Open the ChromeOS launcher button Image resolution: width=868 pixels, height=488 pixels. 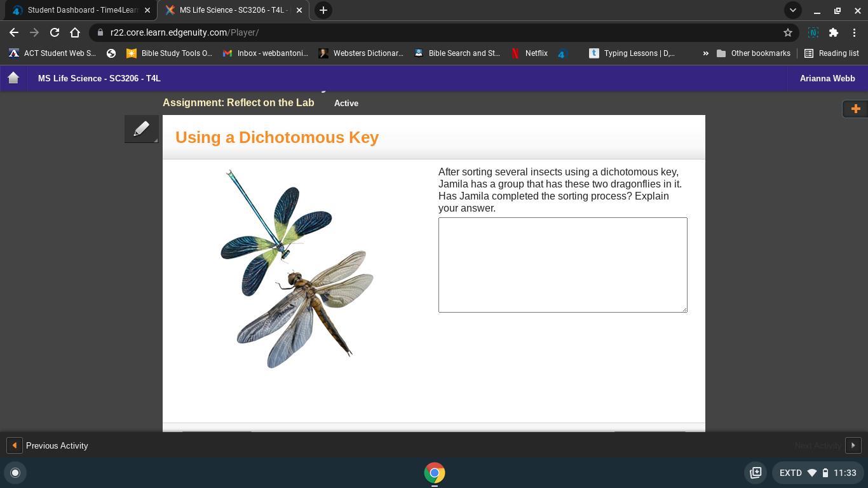[15, 473]
